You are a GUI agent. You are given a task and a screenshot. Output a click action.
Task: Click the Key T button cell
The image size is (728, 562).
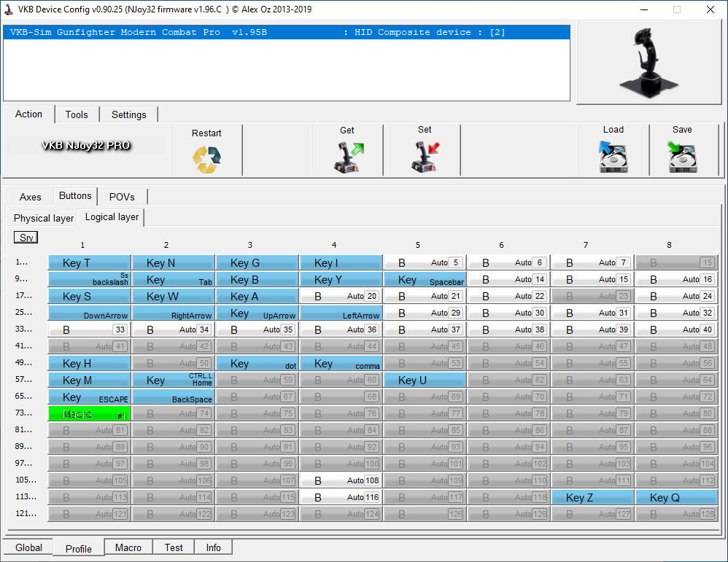[x=89, y=262]
